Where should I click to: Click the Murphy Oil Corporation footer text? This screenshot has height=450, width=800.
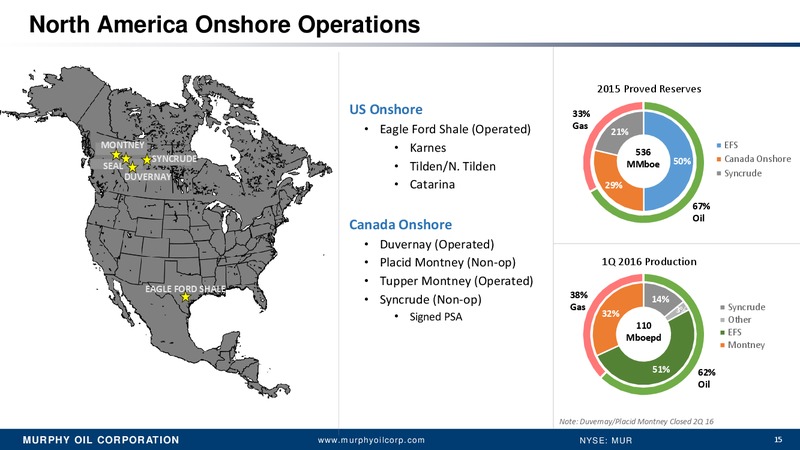pyautogui.click(x=101, y=440)
